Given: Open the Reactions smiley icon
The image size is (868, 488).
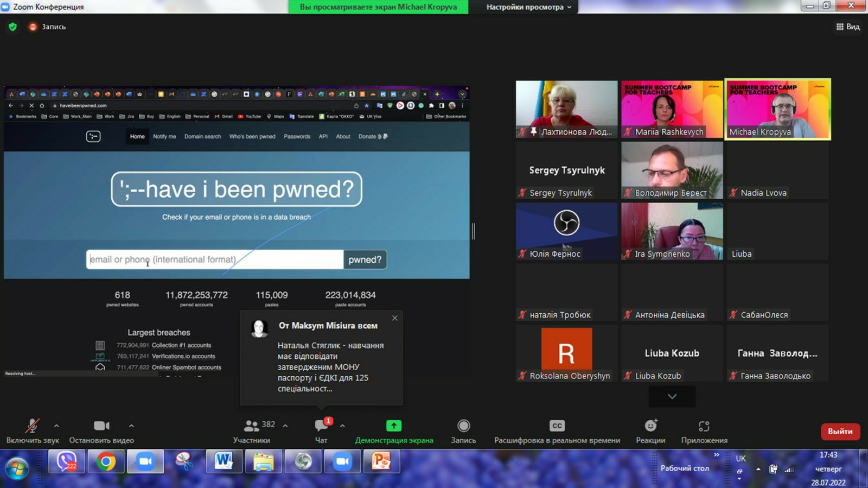Looking at the screenshot, I should click(650, 426).
